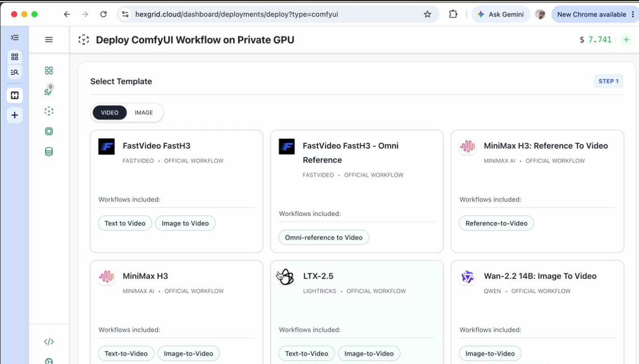Add a new tab with the side strip plus button

coord(15,115)
